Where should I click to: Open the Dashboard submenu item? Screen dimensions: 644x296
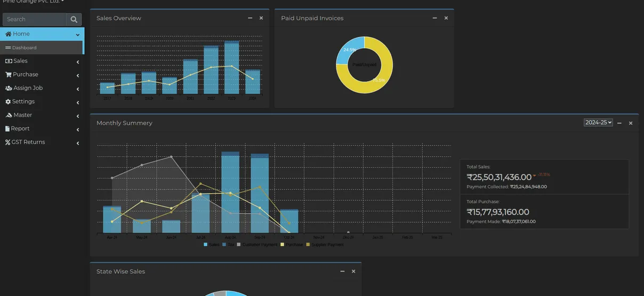point(25,48)
